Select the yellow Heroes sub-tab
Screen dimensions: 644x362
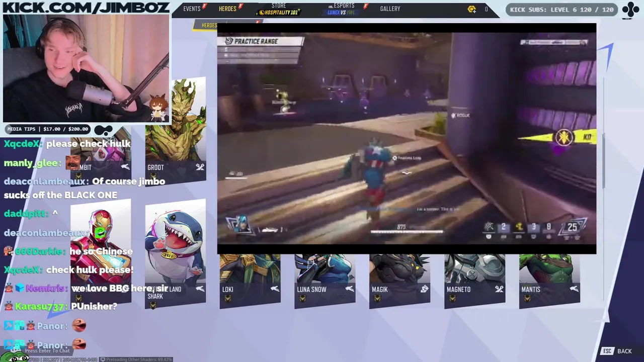pos(205,26)
